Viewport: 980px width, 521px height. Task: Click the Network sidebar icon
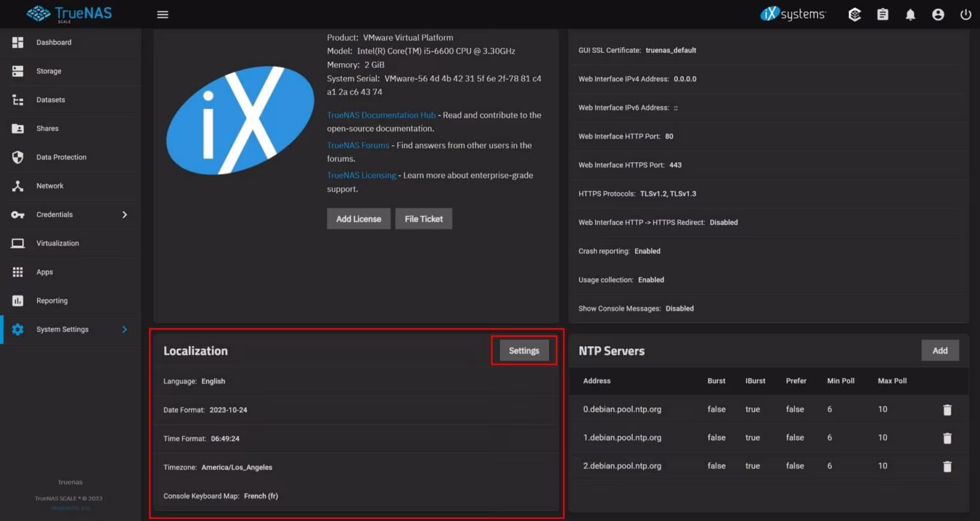pyautogui.click(x=18, y=186)
